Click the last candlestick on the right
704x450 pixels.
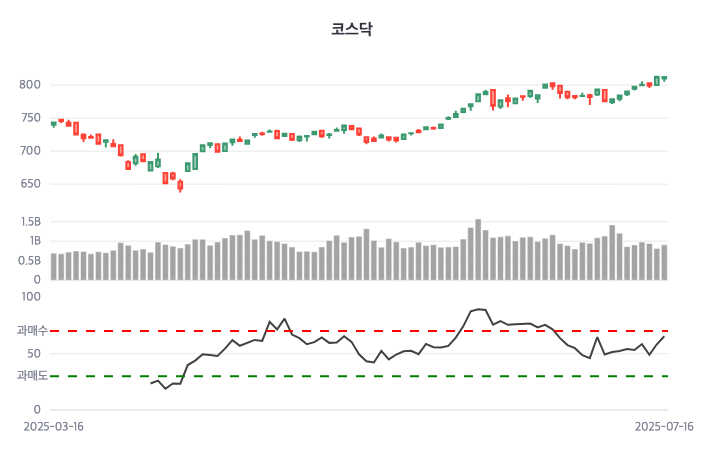664,78
